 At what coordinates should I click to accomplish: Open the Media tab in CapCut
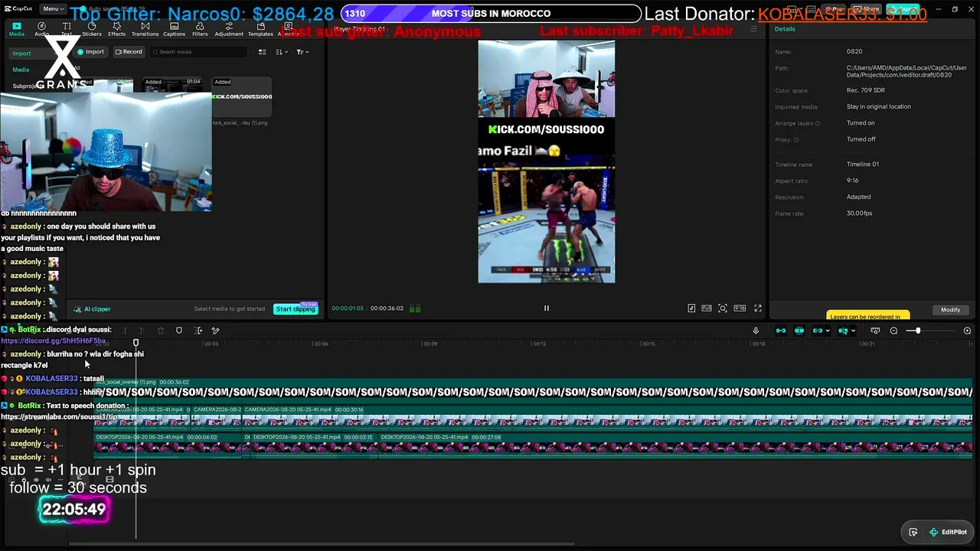[x=16, y=29]
